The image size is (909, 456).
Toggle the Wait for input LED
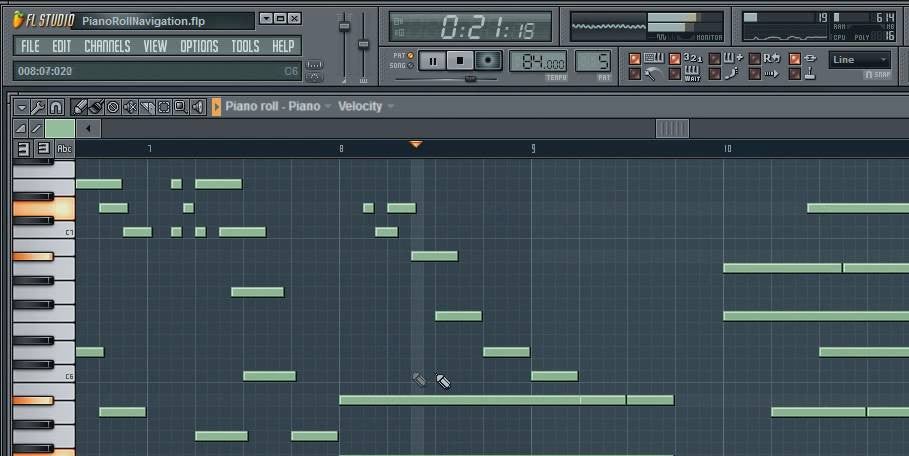click(x=675, y=74)
